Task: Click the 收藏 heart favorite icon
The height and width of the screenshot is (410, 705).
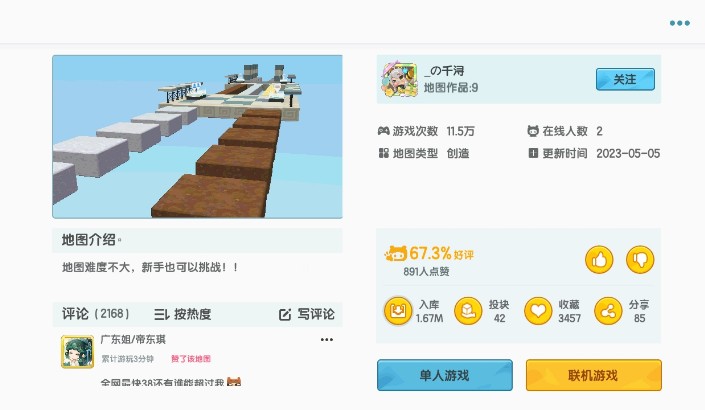Action: pyautogui.click(x=538, y=311)
